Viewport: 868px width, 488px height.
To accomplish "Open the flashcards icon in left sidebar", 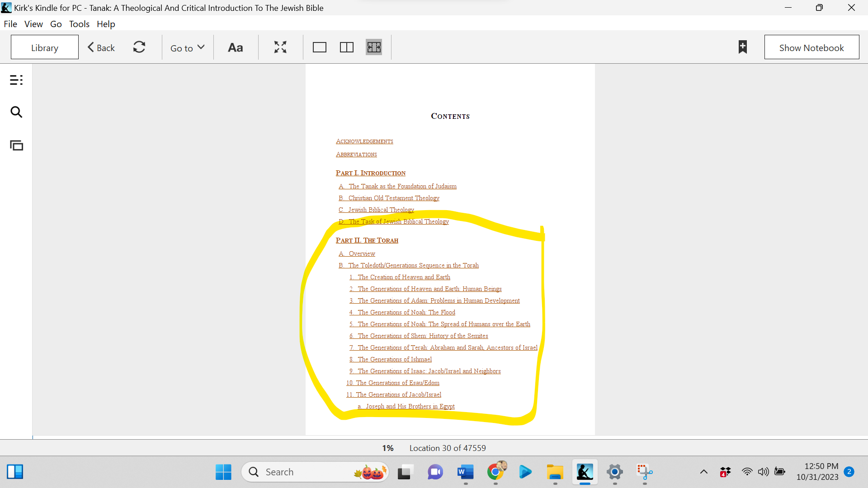I will point(16,145).
